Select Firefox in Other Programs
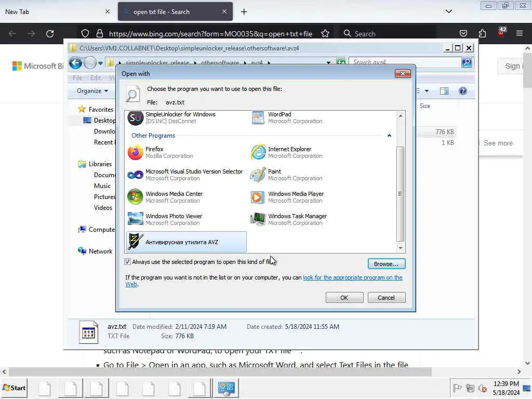532x399 pixels. pos(186,152)
